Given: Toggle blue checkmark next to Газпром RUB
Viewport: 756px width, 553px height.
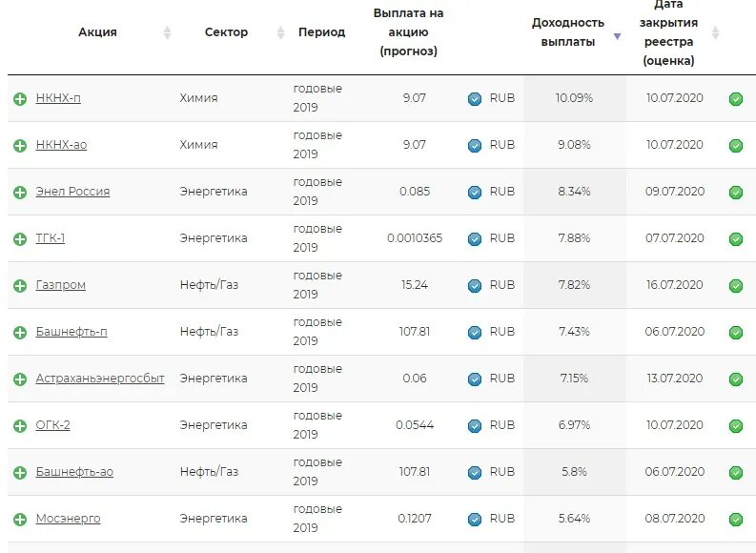Looking at the screenshot, I should [x=475, y=286].
